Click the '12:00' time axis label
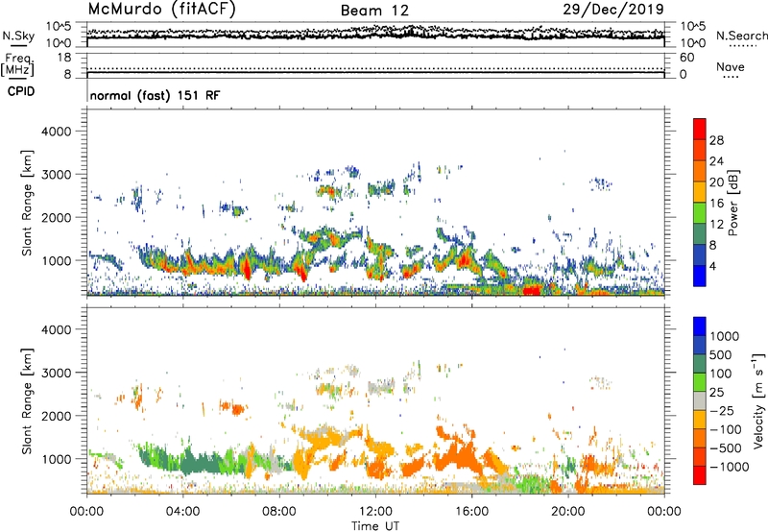Screen dimensions: 768x532 pyautogui.click(x=375, y=512)
